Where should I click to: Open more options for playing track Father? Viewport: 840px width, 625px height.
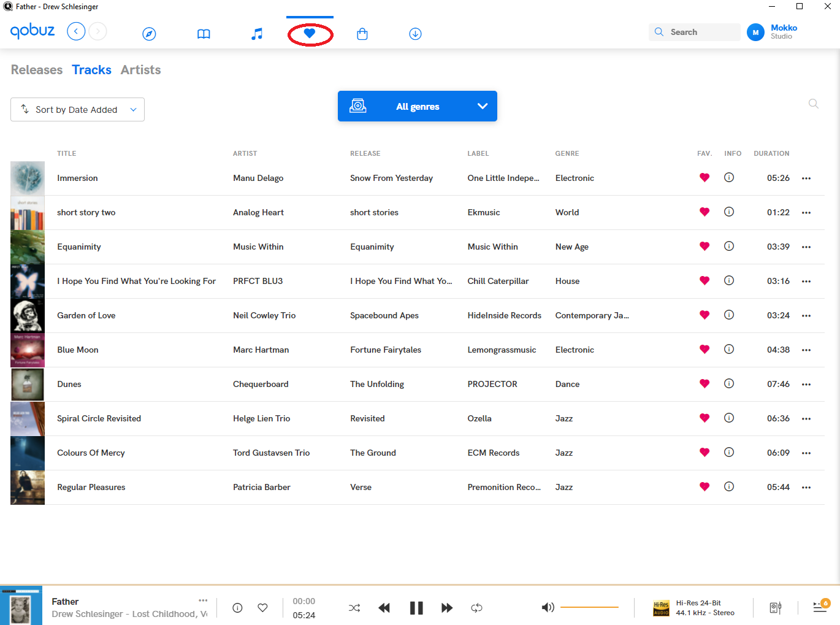(203, 600)
